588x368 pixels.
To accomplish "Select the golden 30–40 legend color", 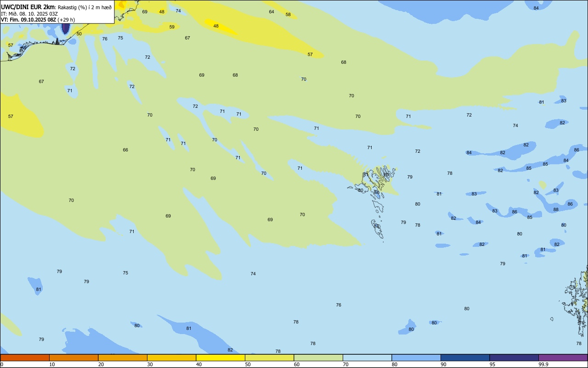I will pos(171,357).
